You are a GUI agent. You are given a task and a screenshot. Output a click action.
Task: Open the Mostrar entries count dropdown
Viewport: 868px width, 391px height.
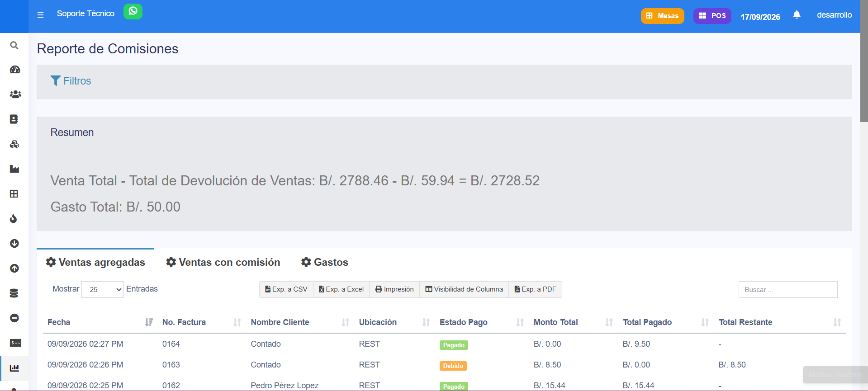point(103,289)
